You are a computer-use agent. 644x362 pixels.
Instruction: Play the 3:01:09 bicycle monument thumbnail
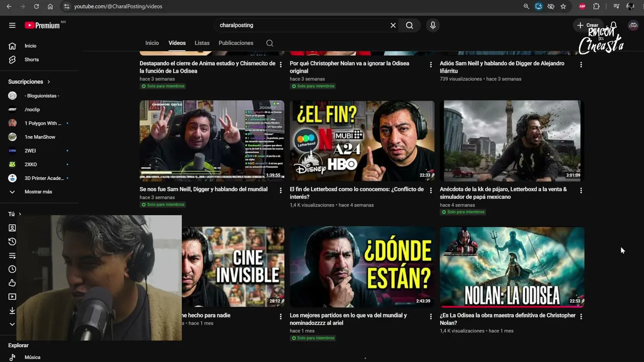512,141
